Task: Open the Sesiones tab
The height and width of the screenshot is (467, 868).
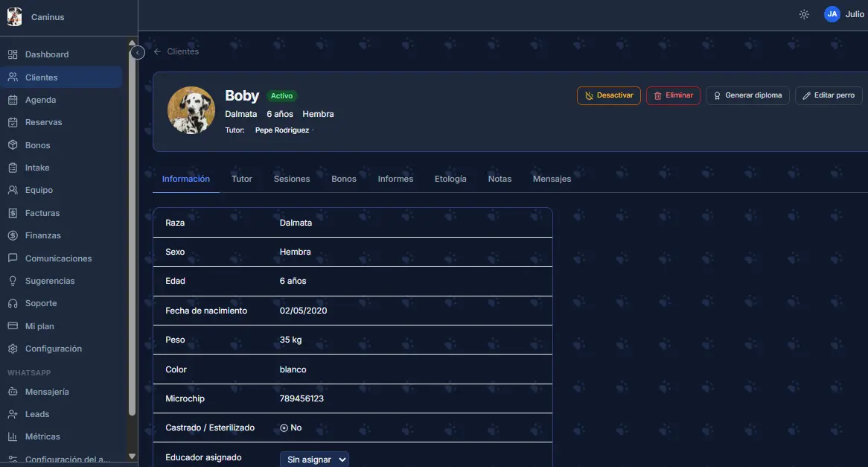Action: click(x=292, y=179)
